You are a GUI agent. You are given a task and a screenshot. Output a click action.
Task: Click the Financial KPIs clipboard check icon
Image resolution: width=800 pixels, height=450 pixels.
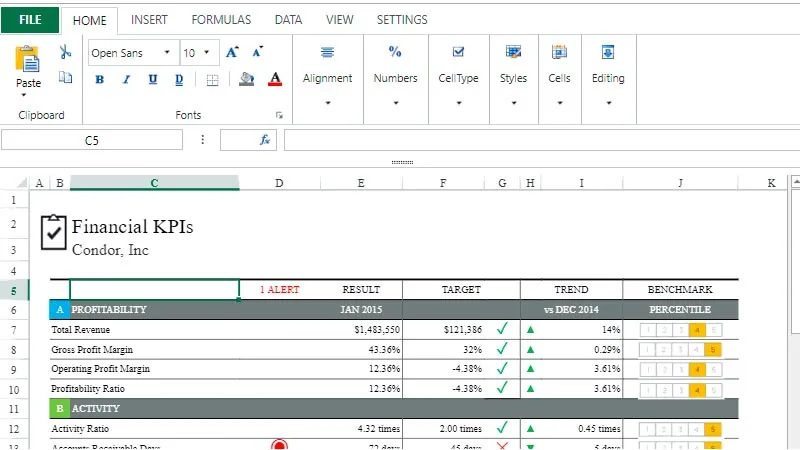coord(54,233)
